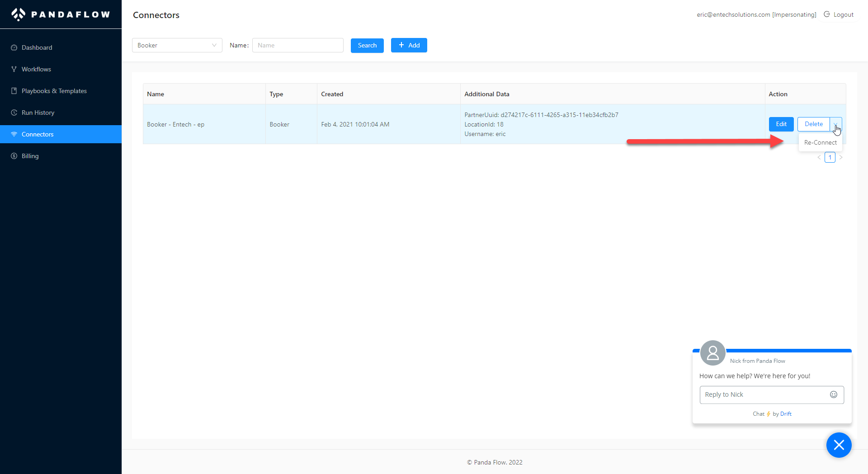Go to Workflows section
This screenshot has height=474, width=868.
click(61, 69)
